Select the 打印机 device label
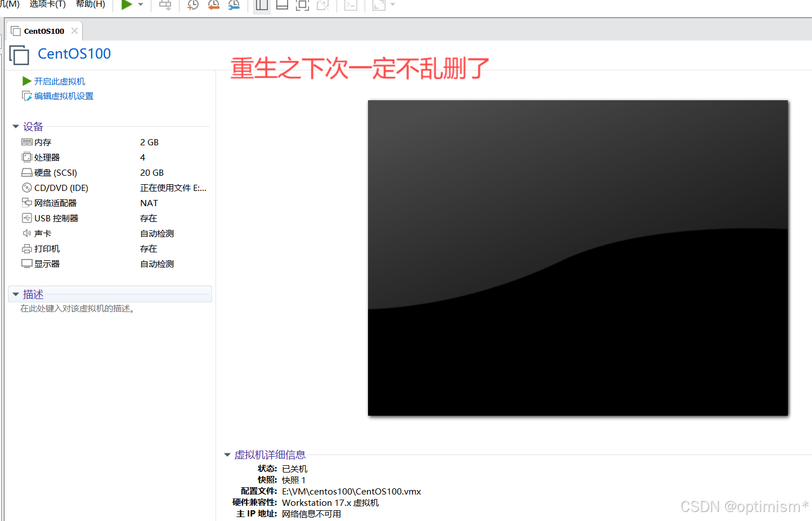Viewport: 812px width, 521px height. click(47, 249)
